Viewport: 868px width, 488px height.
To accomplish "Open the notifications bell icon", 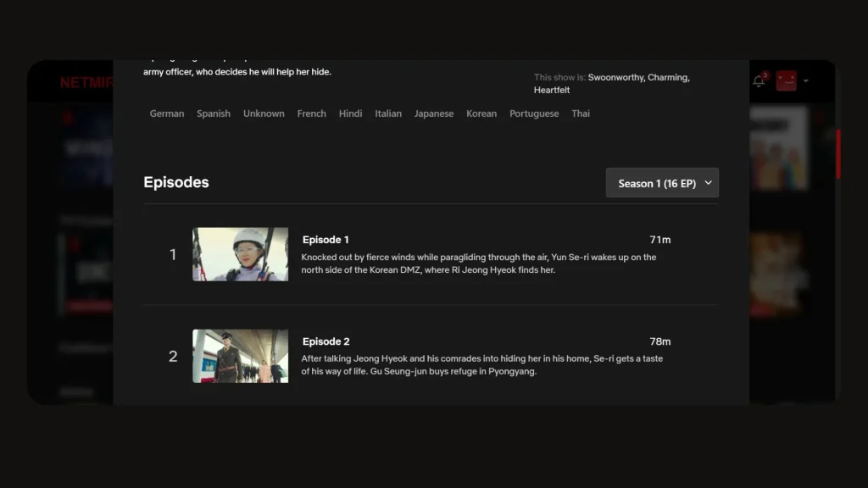I will tap(759, 81).
